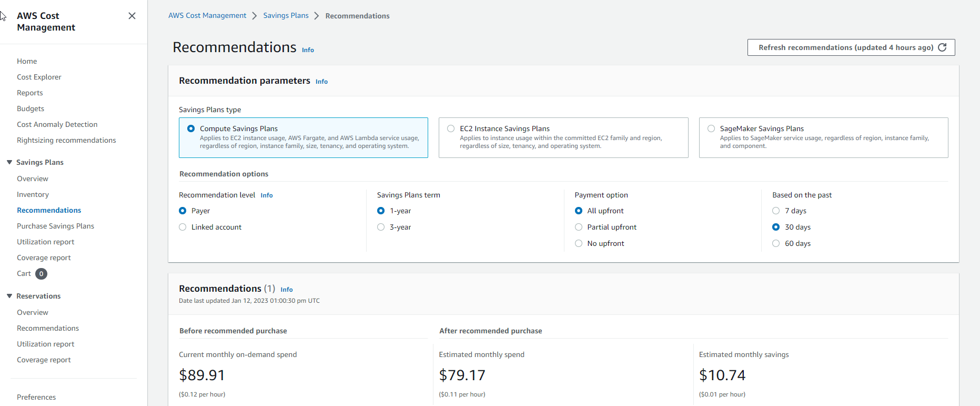The height and width of the screenshot is (406, 980).
Task: Open Info link beside Recommendations page title
Action: pyautogui.click(x=308, y=50)
